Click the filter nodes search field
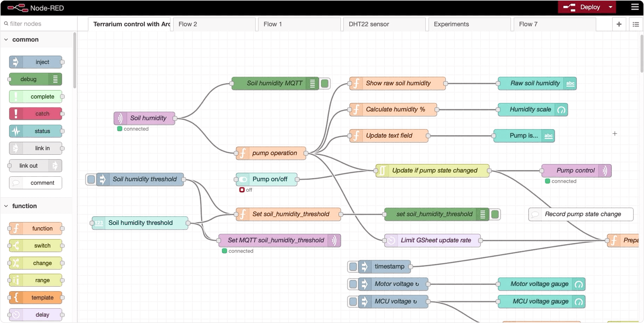 coord(36,24)
